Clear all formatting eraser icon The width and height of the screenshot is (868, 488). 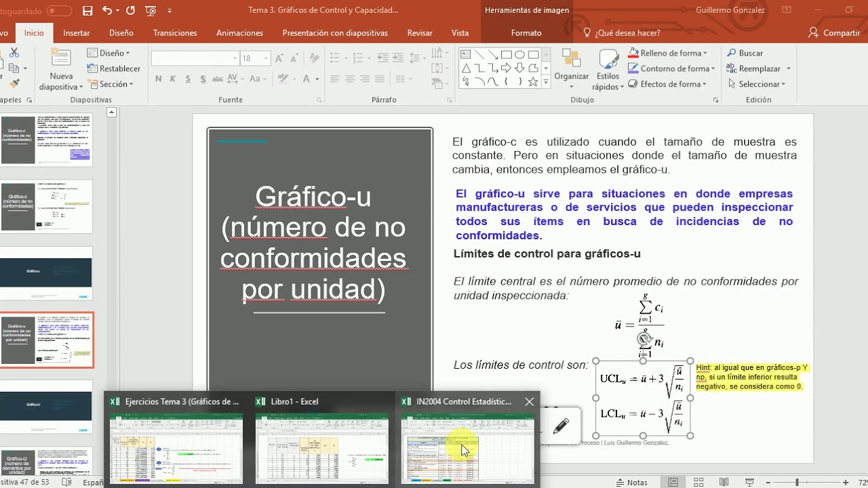pyautogui.click(x=316, y=58)
